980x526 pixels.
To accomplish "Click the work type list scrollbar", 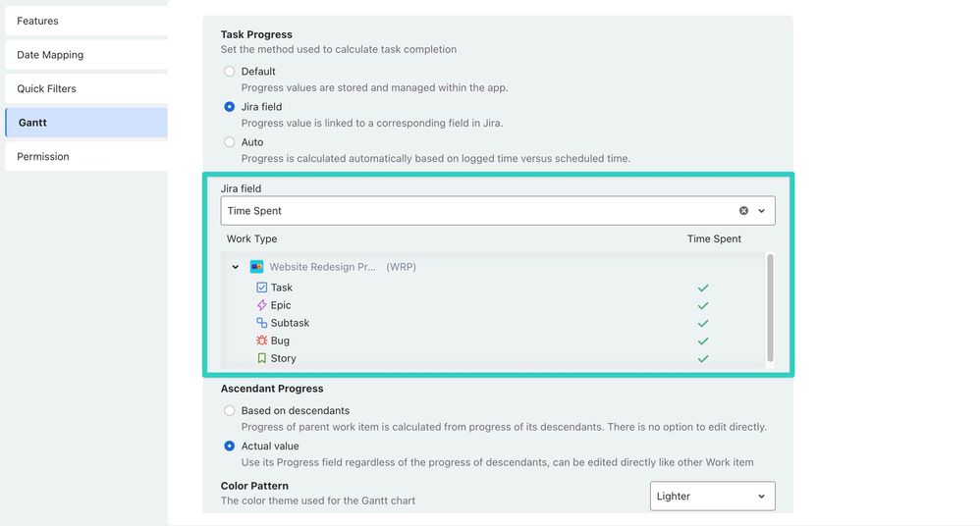I will (770, 307).
